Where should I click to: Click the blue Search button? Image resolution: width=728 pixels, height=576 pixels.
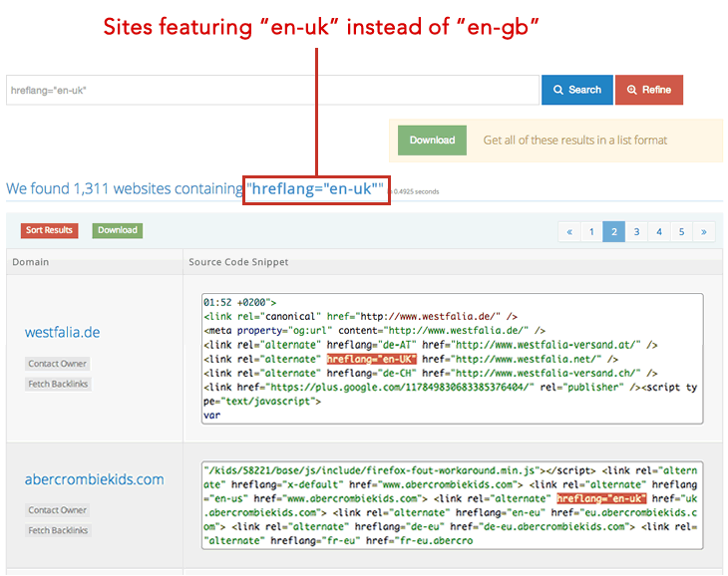(x=577, y=90)
